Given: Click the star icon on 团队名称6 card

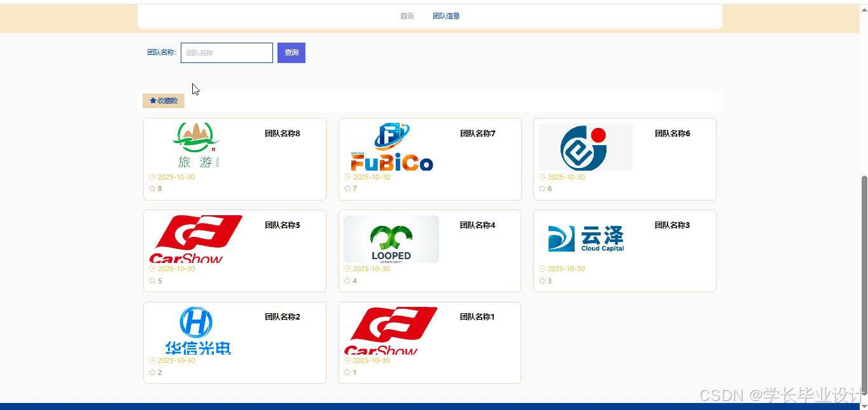Looking at the screenshot, I should (x=542, y=188).
